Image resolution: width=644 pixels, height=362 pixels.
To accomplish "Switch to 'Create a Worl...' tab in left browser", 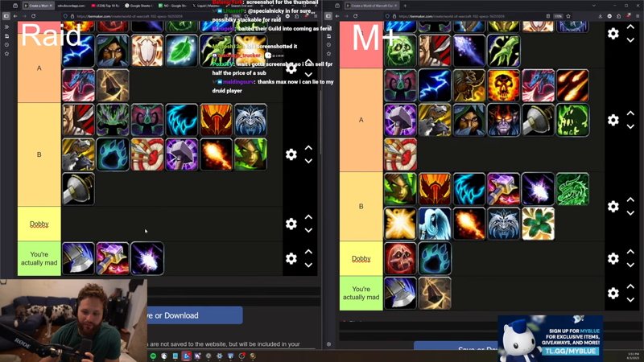I will point(38,6).
